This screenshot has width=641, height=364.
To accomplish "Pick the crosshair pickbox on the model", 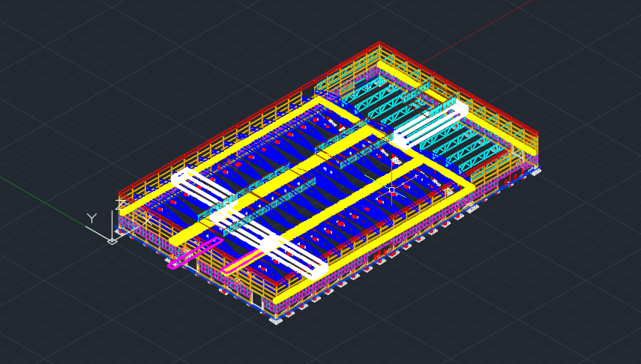I will (x=391, y=189).
